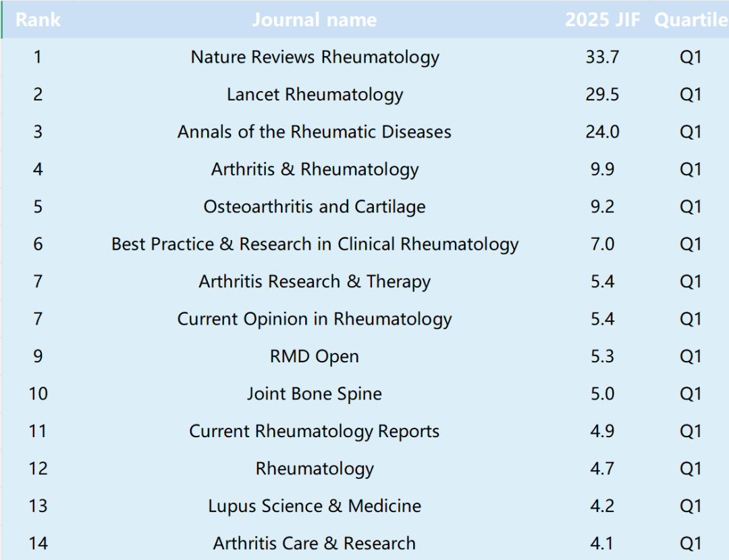Select the Journal name column header

pos(315,20)
